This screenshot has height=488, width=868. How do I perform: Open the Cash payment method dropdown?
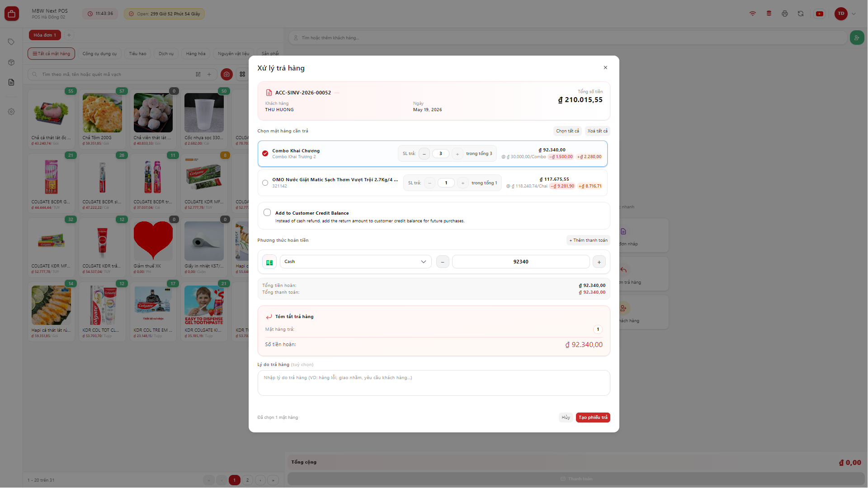pyautogui.click(x=355, y=262)
